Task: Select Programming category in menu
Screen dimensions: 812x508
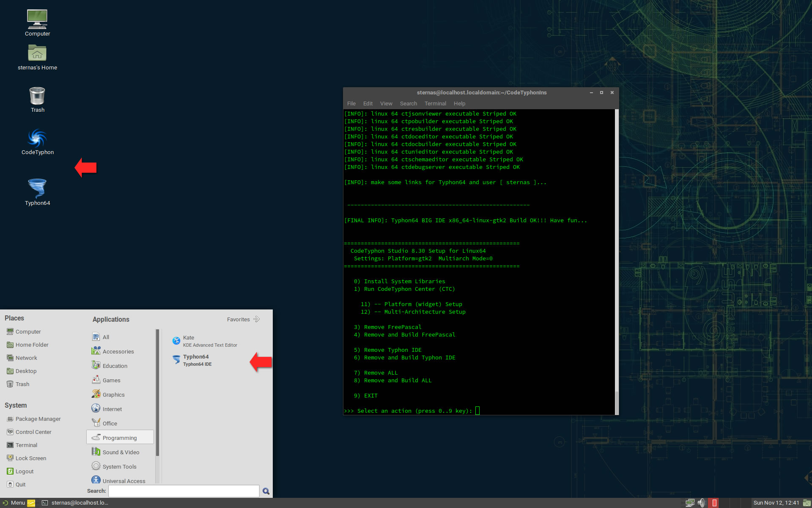Action: coord(121,437)
